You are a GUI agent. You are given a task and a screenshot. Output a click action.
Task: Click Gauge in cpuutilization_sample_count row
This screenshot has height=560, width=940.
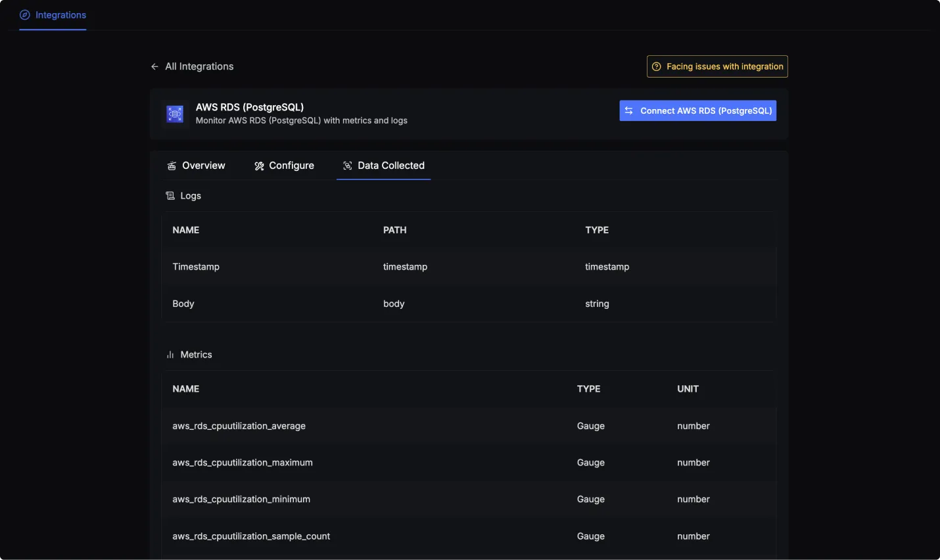click(591, 536)
